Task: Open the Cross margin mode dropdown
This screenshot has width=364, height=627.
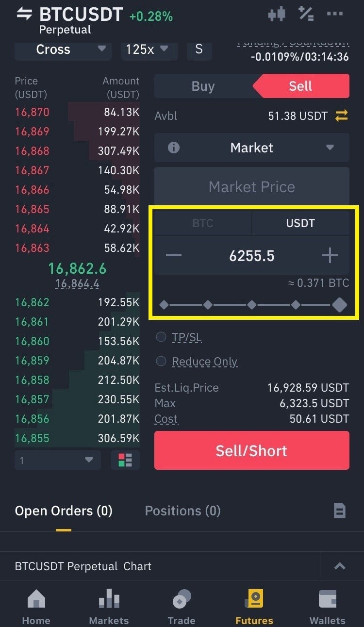Action: (x=63, y=49)
